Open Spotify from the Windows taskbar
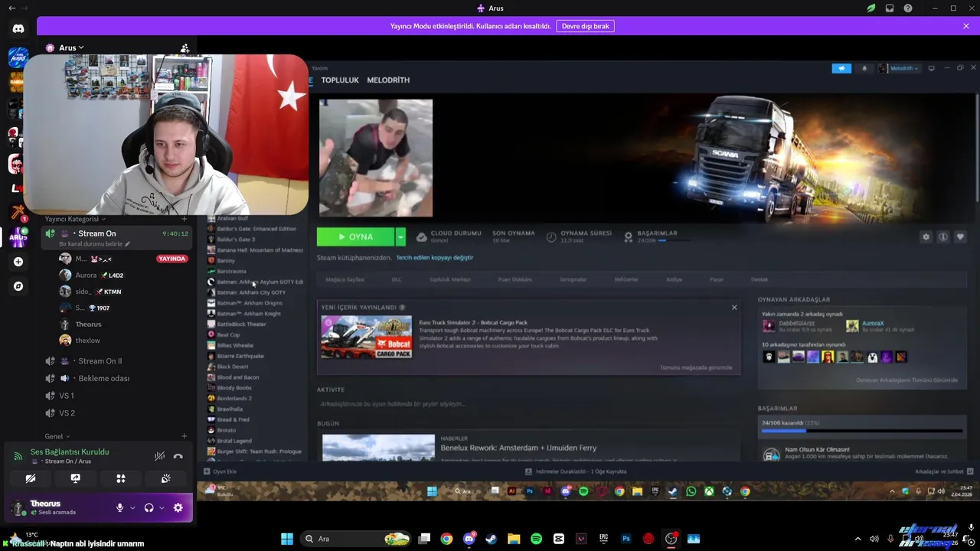 point(536,539)
